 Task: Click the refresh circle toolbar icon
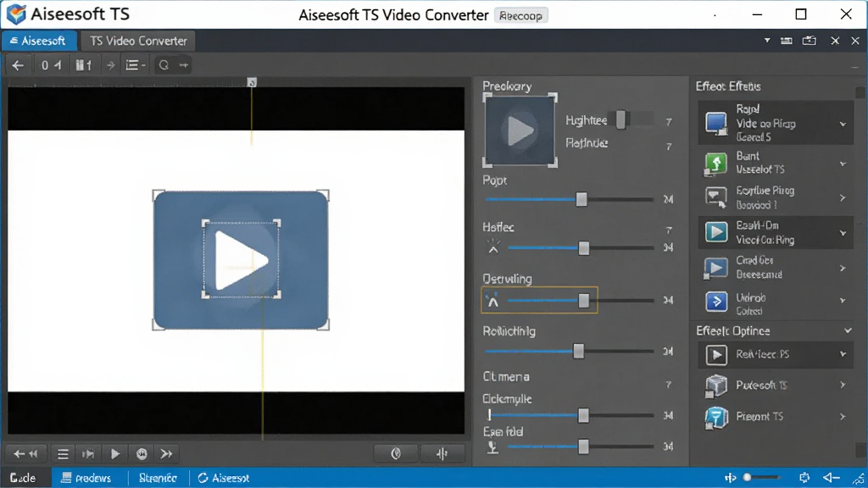(164, 65)
